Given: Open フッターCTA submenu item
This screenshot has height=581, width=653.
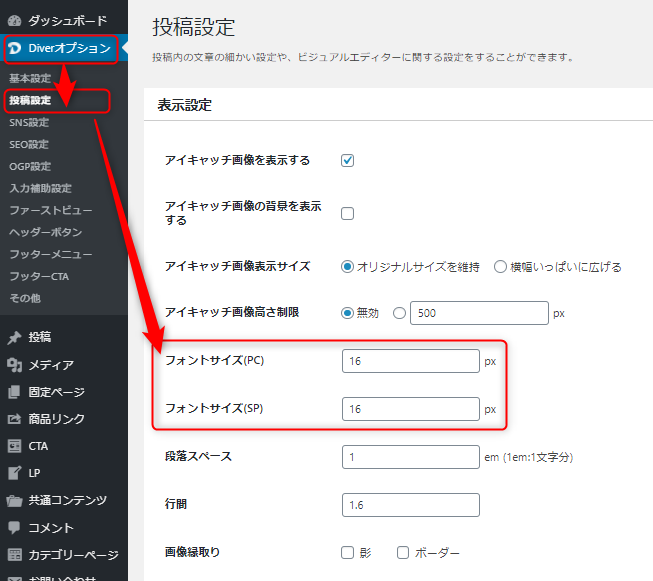Looking at the screenshot, I should 39,276.
